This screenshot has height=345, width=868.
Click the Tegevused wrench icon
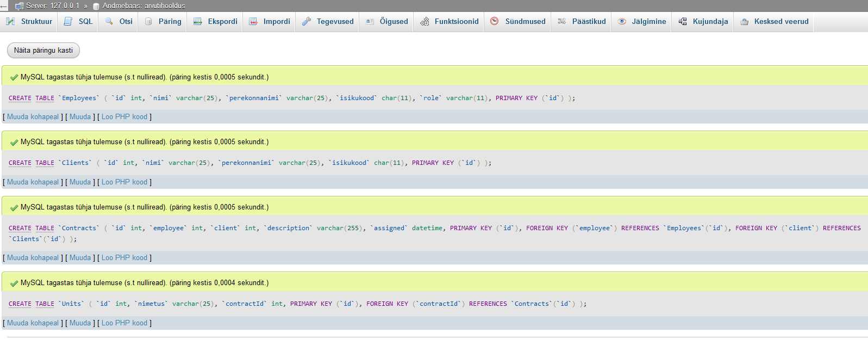307,21
